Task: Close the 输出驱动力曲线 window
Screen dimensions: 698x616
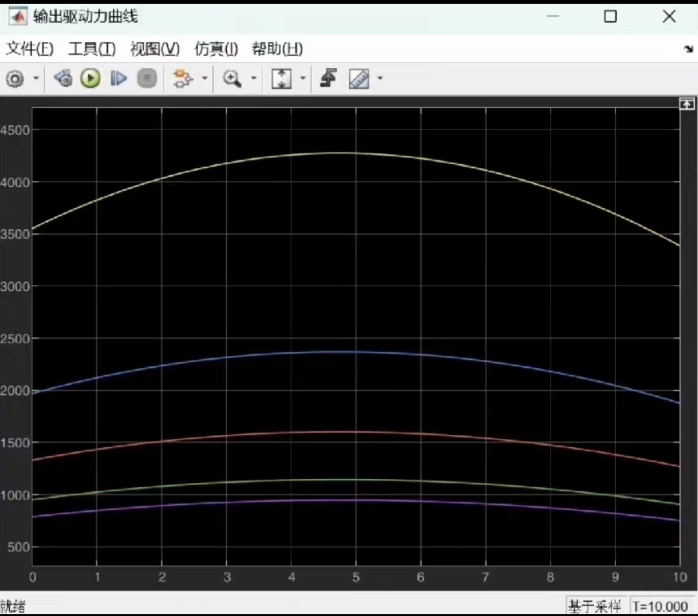Action: click(669, 16)
